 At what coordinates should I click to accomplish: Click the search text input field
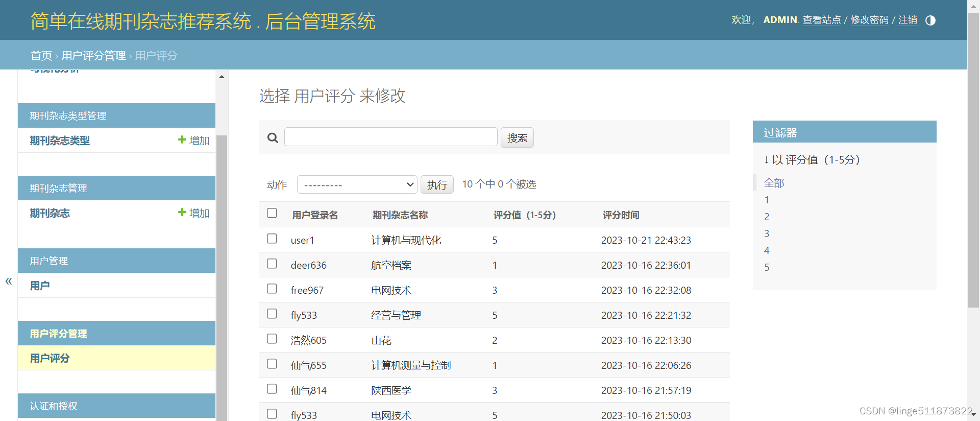[391, 137]
